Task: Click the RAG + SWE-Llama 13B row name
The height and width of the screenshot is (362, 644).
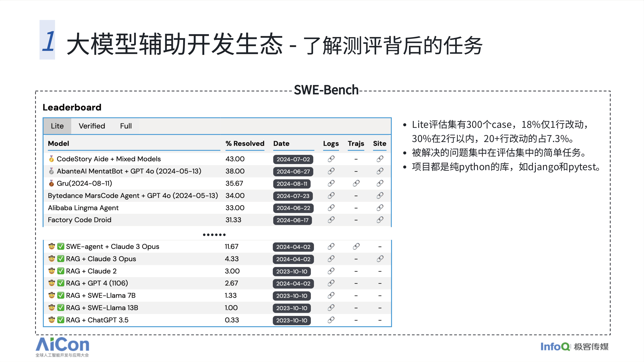Action: [102, 307]
